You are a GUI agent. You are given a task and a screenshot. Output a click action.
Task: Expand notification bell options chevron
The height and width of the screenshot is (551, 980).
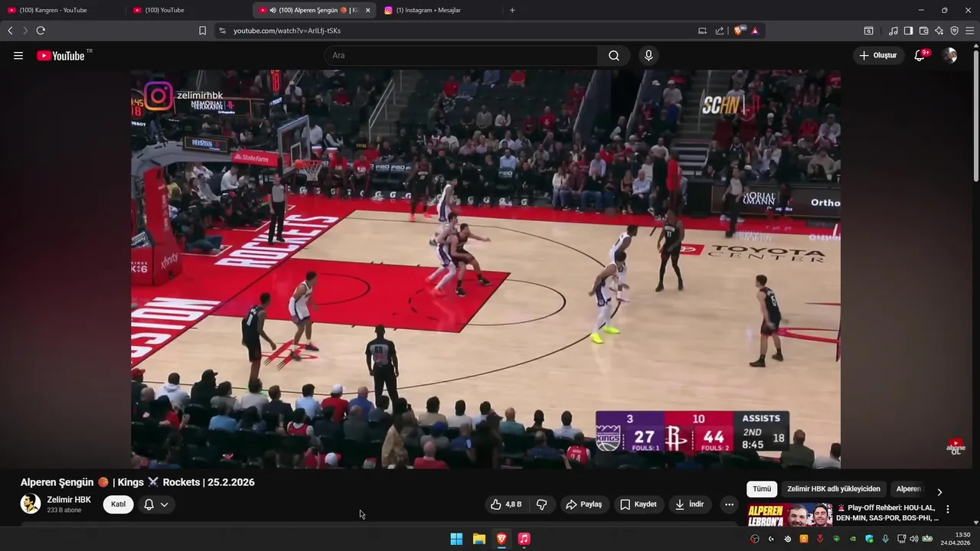[164, 504]
